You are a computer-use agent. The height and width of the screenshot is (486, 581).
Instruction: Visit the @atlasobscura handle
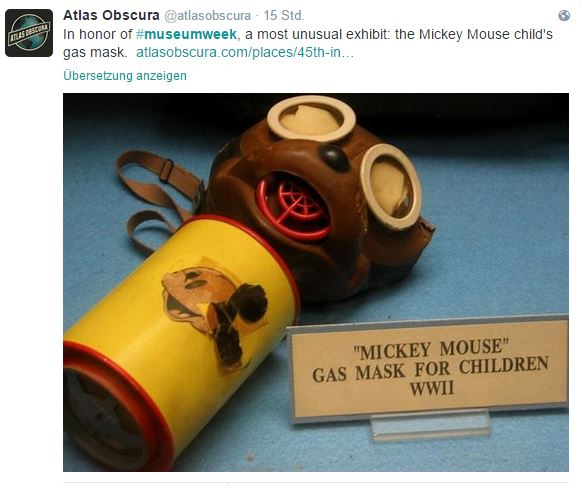[x=207, y=16]
